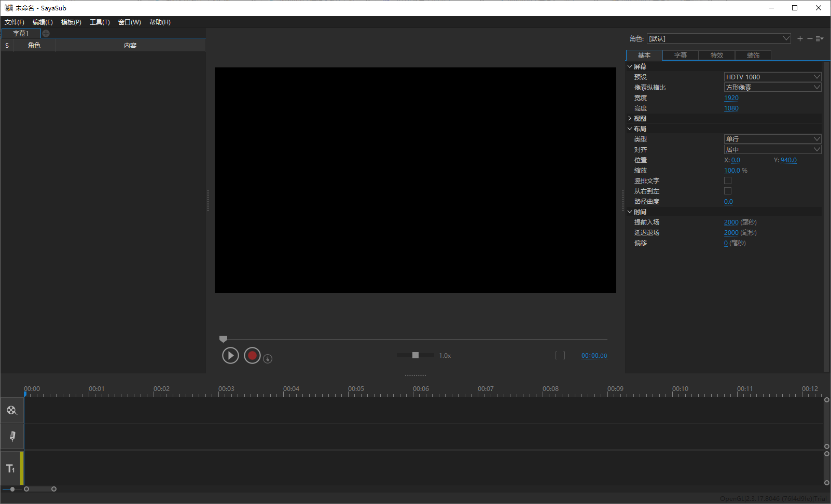Click the 偏移 value 0
This screenshot has width=831, height=504.
click(726, 243)
